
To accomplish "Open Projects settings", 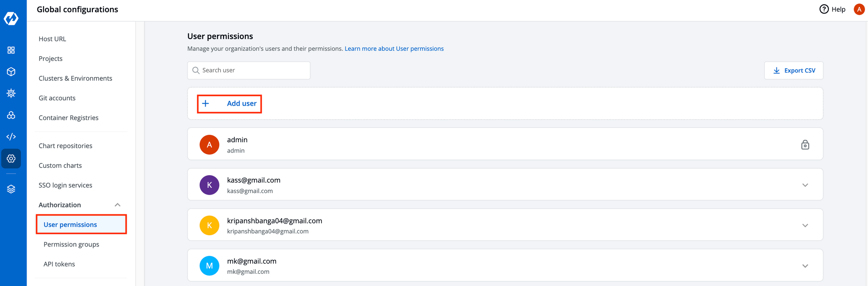I will pos(50,59).
